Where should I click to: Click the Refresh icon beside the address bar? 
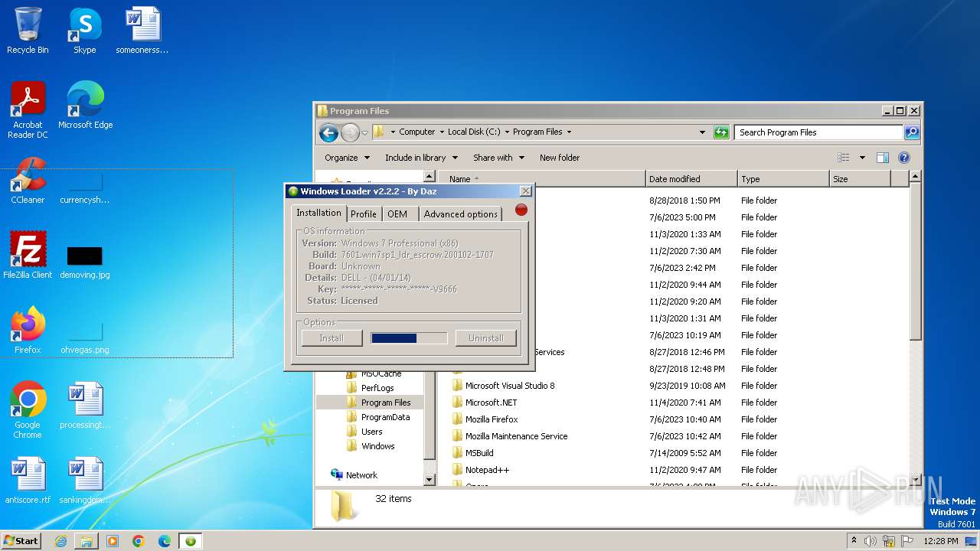[x=720, y=132]
